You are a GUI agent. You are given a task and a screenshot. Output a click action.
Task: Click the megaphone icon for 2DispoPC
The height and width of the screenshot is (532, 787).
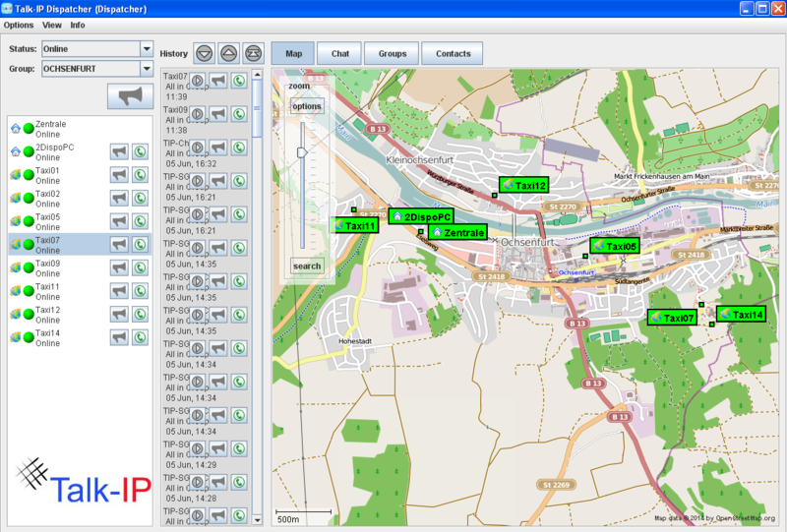[x=119, y=151]
